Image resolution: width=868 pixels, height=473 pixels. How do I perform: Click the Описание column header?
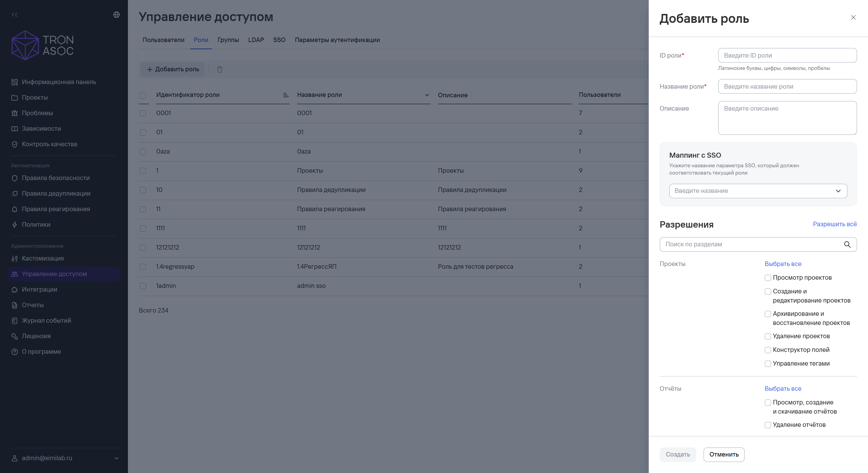click(x=453, y=95)
